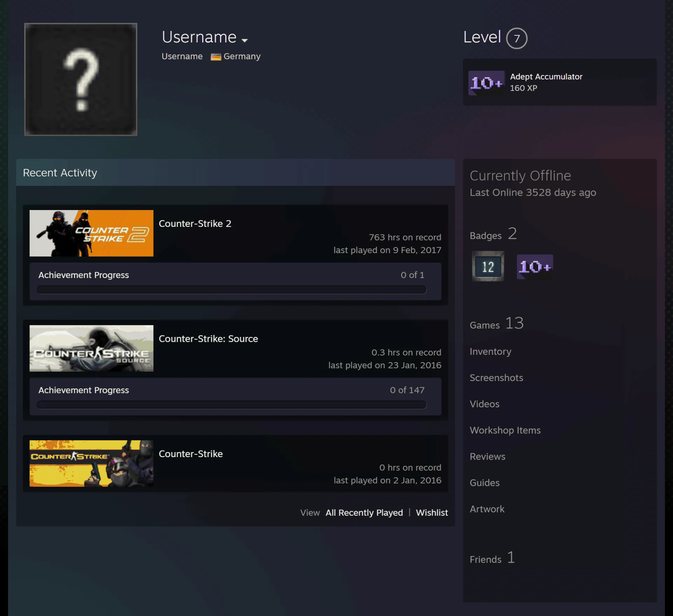Open the Screenshots link
Screen dimensions: 673x616
[x=496, y=378]
